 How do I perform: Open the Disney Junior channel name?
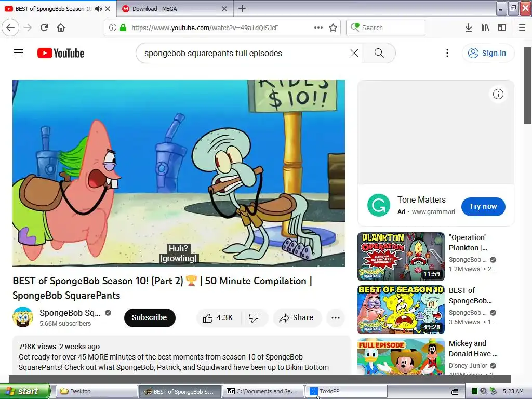(x=468, y=365)
